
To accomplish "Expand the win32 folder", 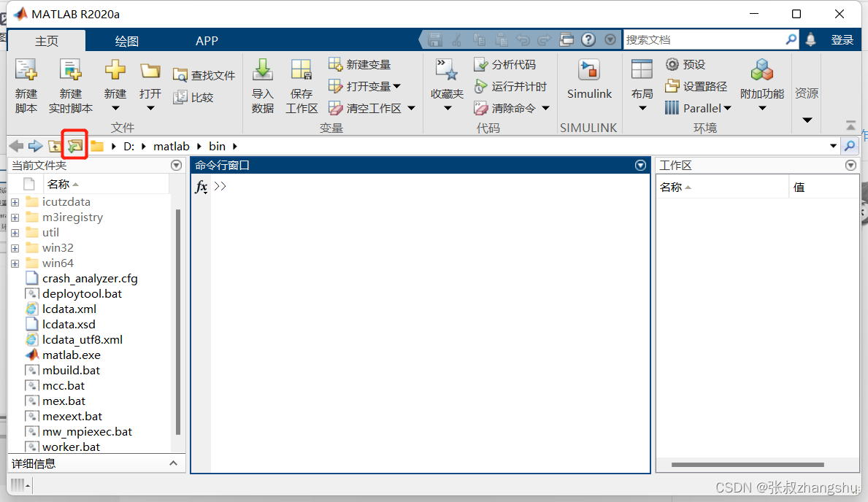I will click(15, 249).
